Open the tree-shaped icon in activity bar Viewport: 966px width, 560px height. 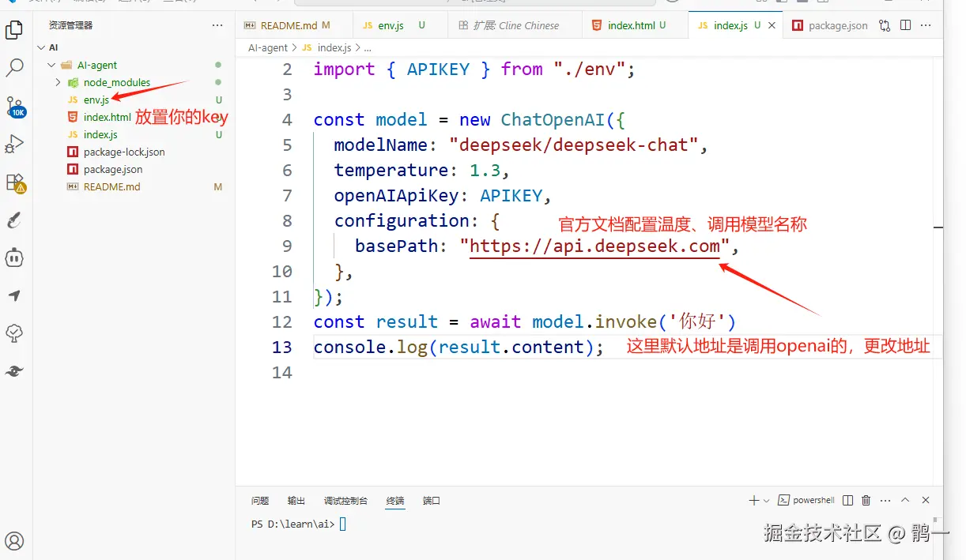pyautogui.click(x=14, y=333)
